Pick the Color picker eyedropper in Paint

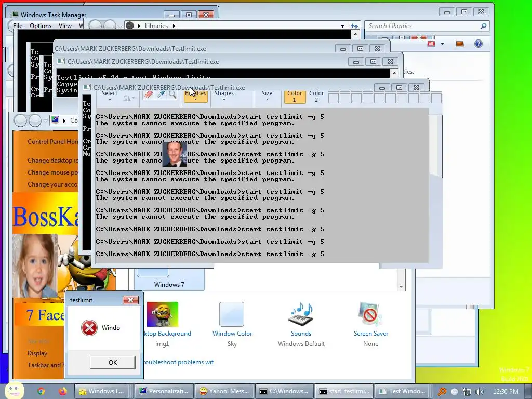tap(161, 95)
